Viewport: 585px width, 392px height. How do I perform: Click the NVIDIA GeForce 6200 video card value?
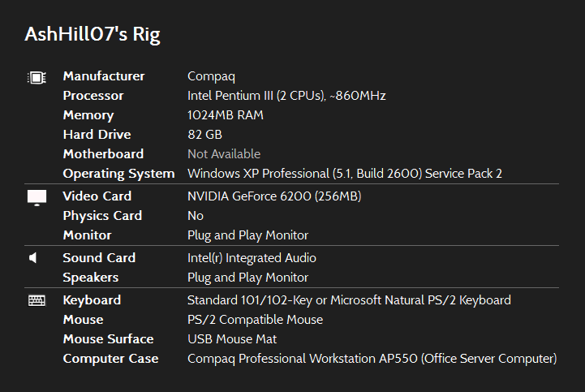click(273, 196)
